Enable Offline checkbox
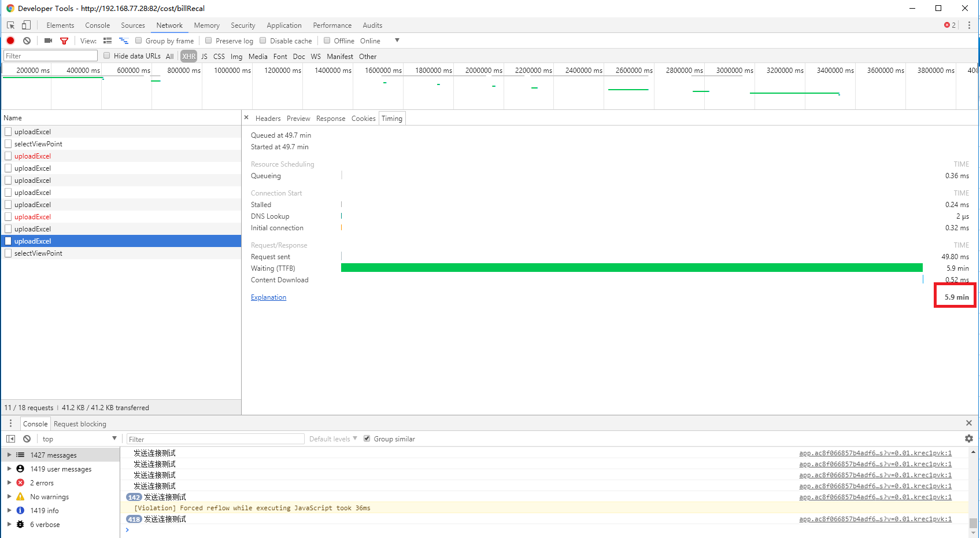The width and height of the screenshot is (980, 538). click(327, 40)
